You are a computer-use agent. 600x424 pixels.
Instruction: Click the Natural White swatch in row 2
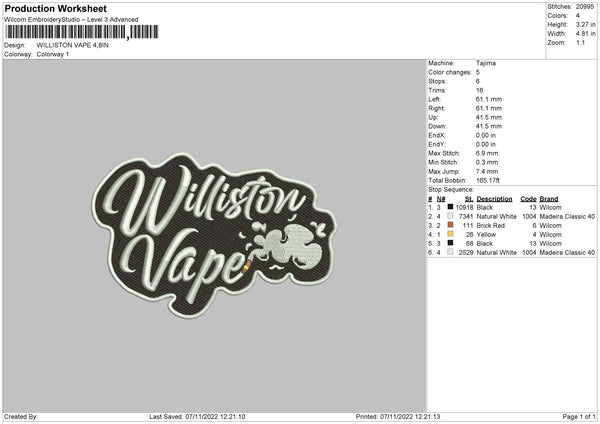(450, 216)
